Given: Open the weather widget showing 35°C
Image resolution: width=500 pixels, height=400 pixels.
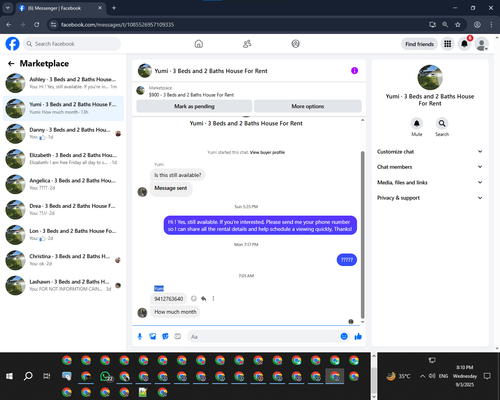Looking at the screenshot, I should tap(398, 376).
